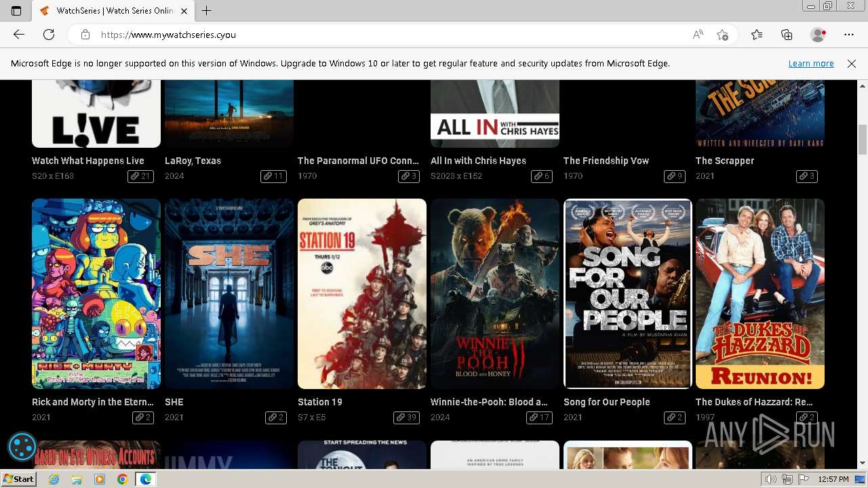Image resolution: width=868 pixels, height=488 pixels.
Task: Launch Chrome from taskbar
Action: point(122,479)
